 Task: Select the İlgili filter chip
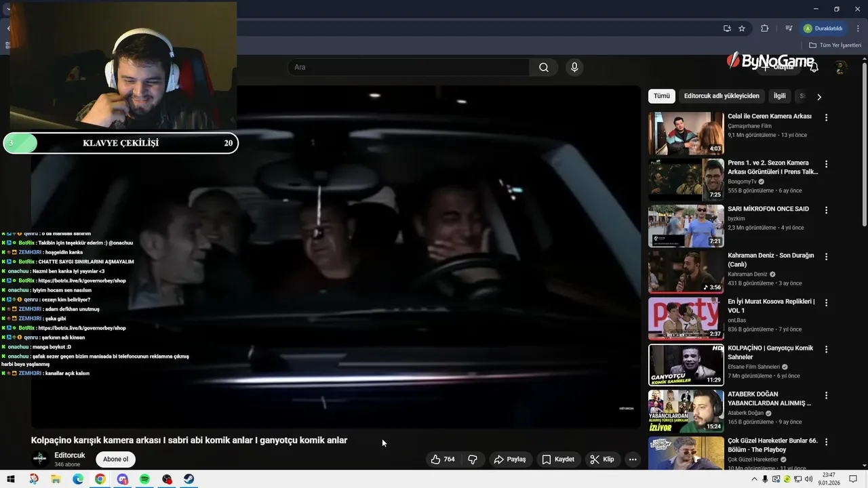pyautogui.click(x=780, y=96)
